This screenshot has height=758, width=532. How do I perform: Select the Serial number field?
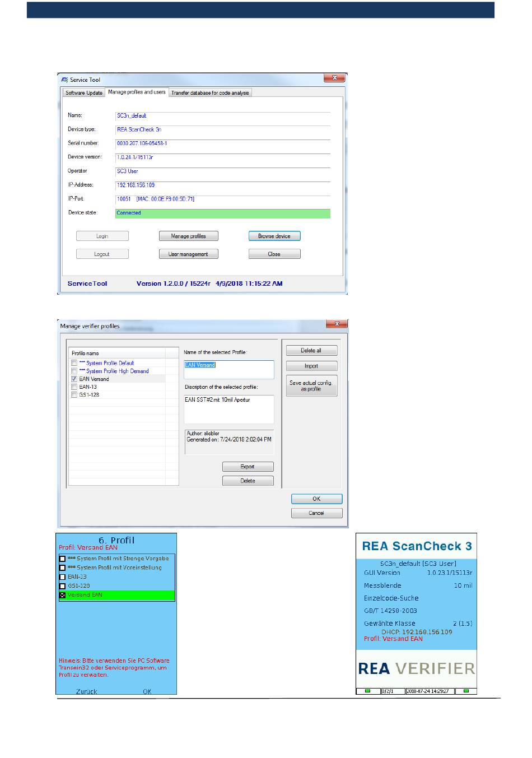[223, 143]
